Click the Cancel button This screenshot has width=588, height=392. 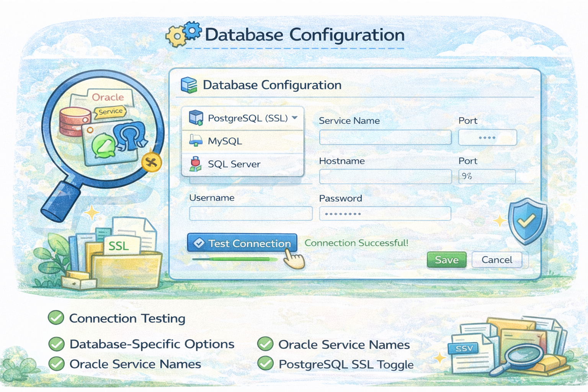coord(497,260)
